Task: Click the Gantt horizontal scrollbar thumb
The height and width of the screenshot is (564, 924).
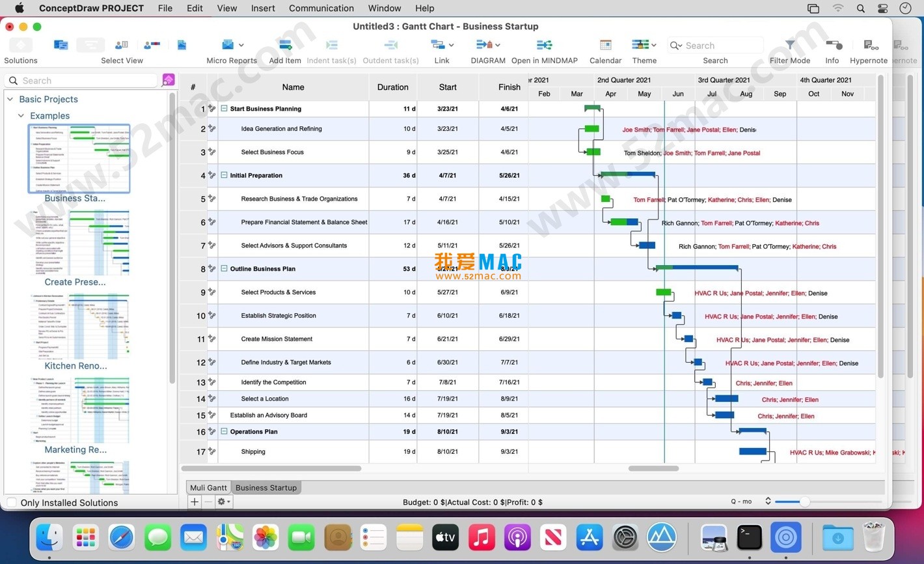Action: click(653, 468)
